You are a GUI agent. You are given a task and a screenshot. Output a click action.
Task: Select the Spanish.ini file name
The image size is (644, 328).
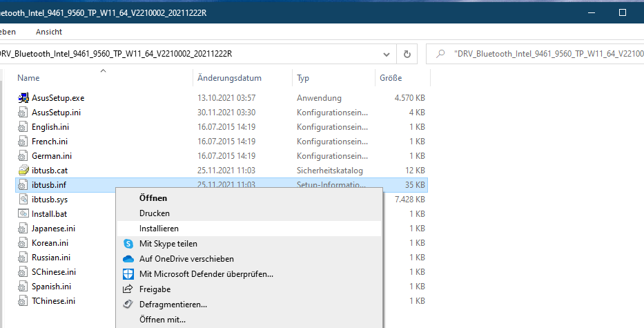click(51, 287)
